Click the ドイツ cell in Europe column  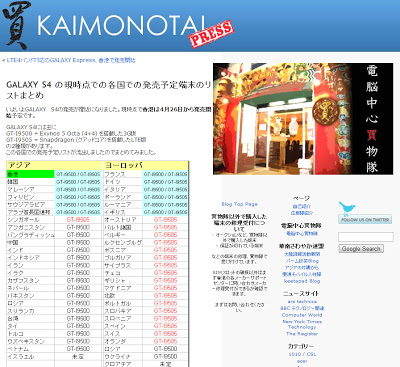point(123,182)
